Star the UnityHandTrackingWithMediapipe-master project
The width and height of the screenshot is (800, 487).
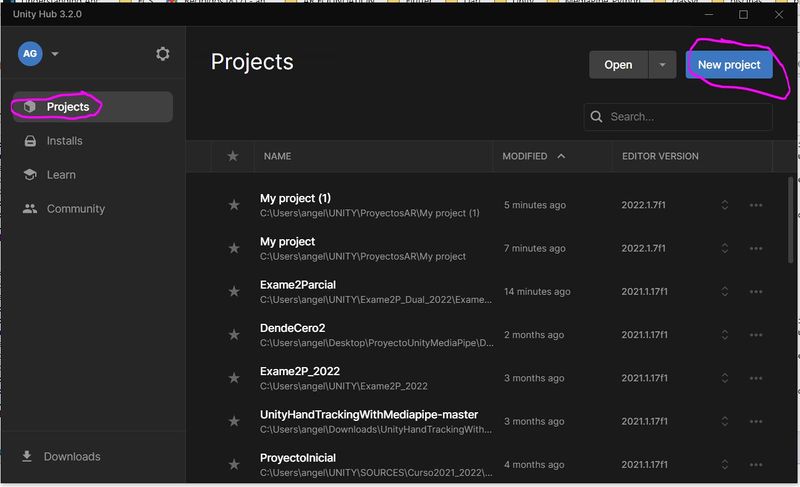pyautogui.click(x=234, y=422)
